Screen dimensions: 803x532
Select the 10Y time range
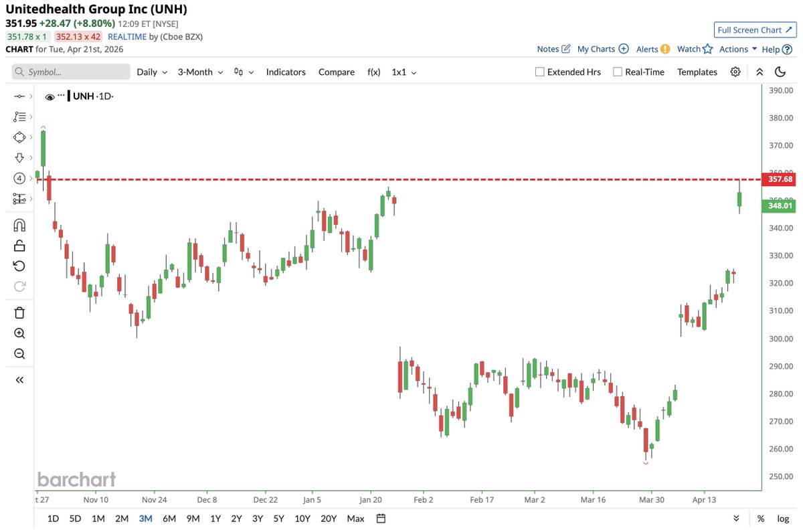tap(302, 519)
